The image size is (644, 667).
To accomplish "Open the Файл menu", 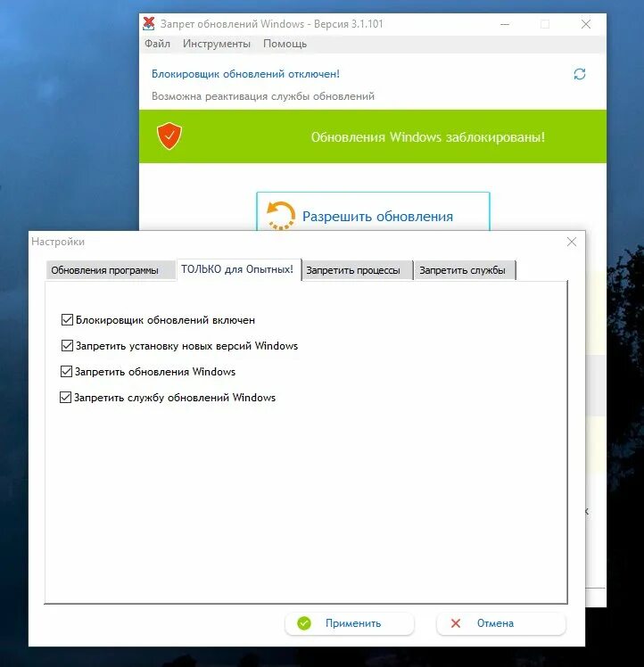I will pos(157,44).
